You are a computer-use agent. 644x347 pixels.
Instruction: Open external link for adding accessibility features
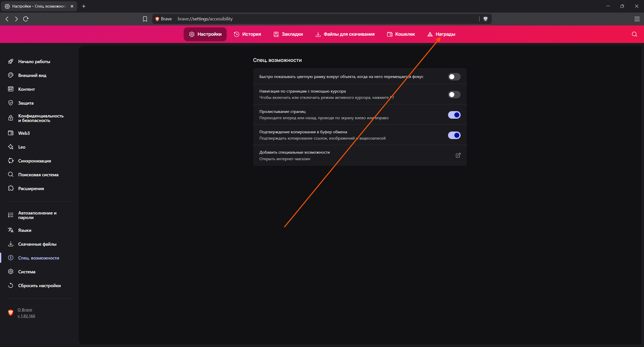point(458,155)
